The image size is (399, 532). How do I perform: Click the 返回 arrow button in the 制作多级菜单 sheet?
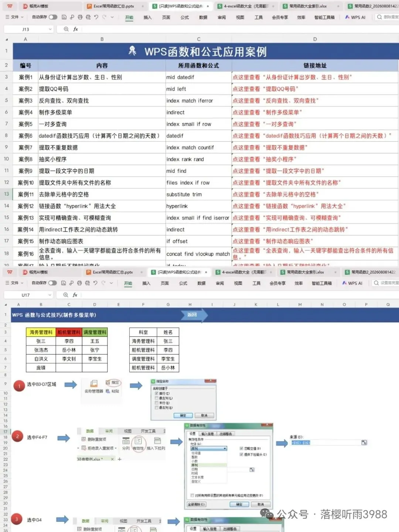pyautogui.click(x=194, y=315)
